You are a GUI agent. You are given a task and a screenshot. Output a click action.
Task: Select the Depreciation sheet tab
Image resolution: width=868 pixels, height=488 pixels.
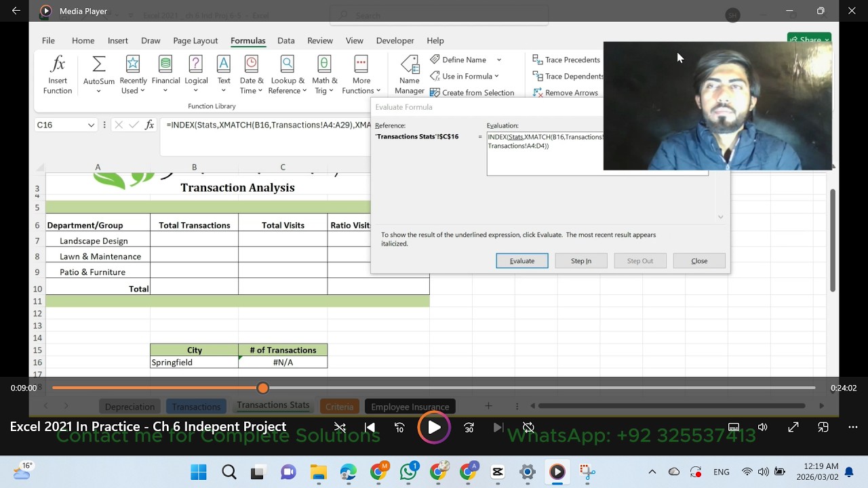point(130,407)
